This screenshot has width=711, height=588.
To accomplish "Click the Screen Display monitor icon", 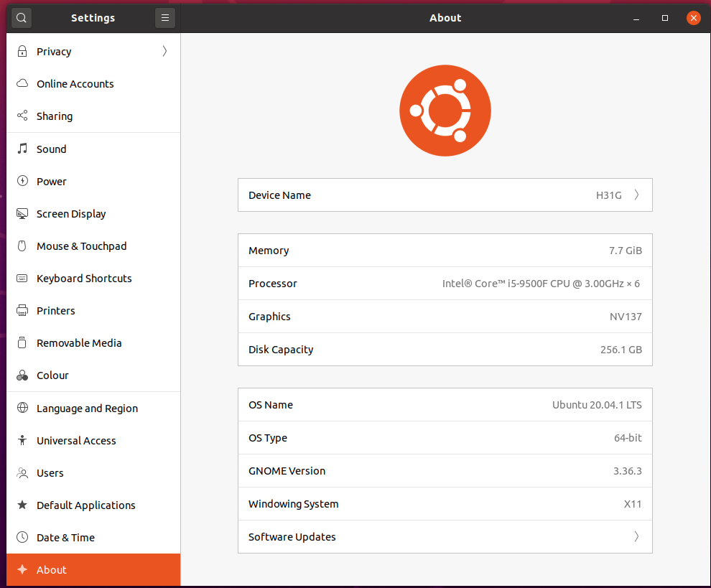I will click(22, 213).
